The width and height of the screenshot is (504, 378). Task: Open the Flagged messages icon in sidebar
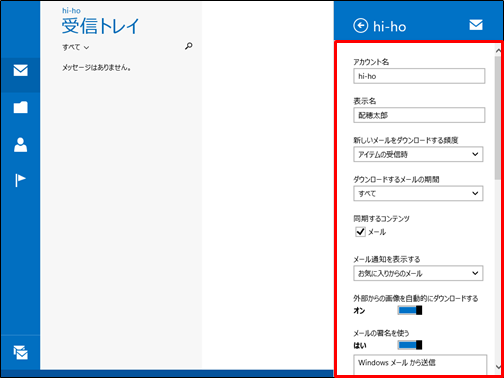coord(20,180)
